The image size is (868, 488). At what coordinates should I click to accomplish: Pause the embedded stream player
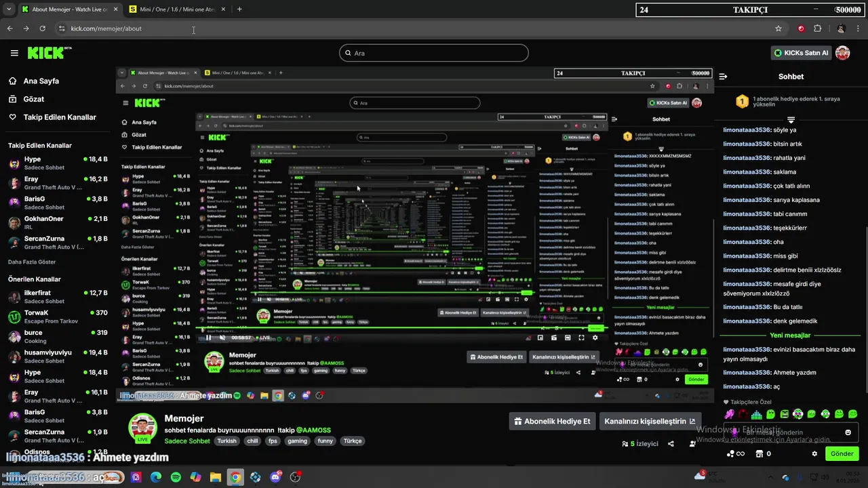click(208, 338)
